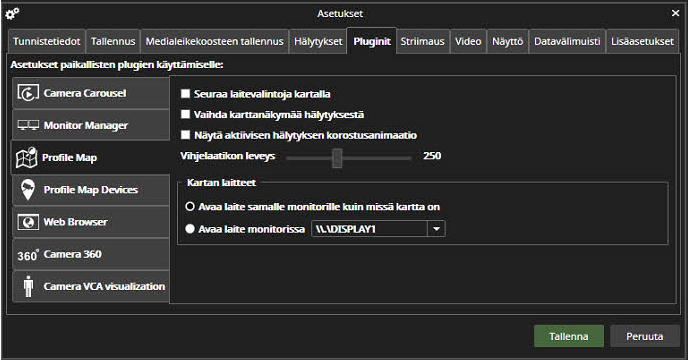Click the Vihjelaatikon leveys label
The width and height of the screenshot is (689, 361).
[x=228, y=156]
